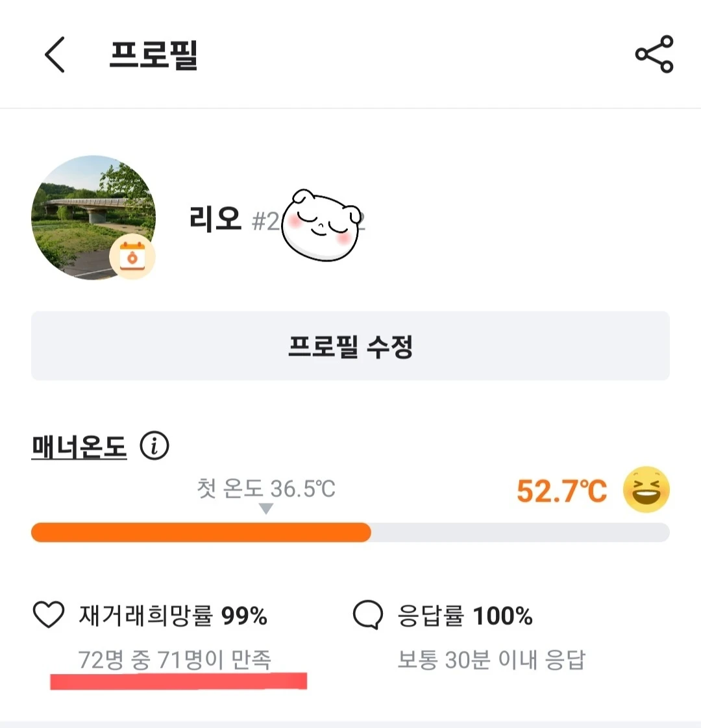Click the 72명 중 71명이 만족 text
This screenshot has width=701, height=728.
point(175,660)
